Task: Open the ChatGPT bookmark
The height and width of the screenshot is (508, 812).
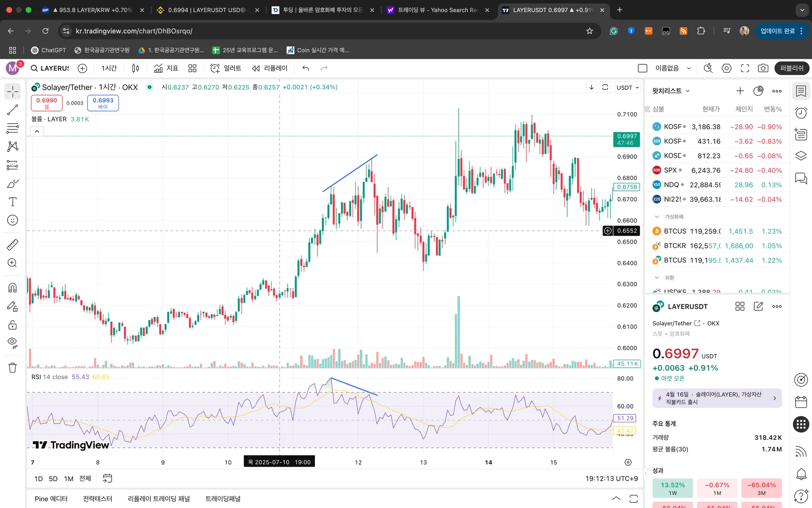Action: pyautogui.click(x=48, y=50)
